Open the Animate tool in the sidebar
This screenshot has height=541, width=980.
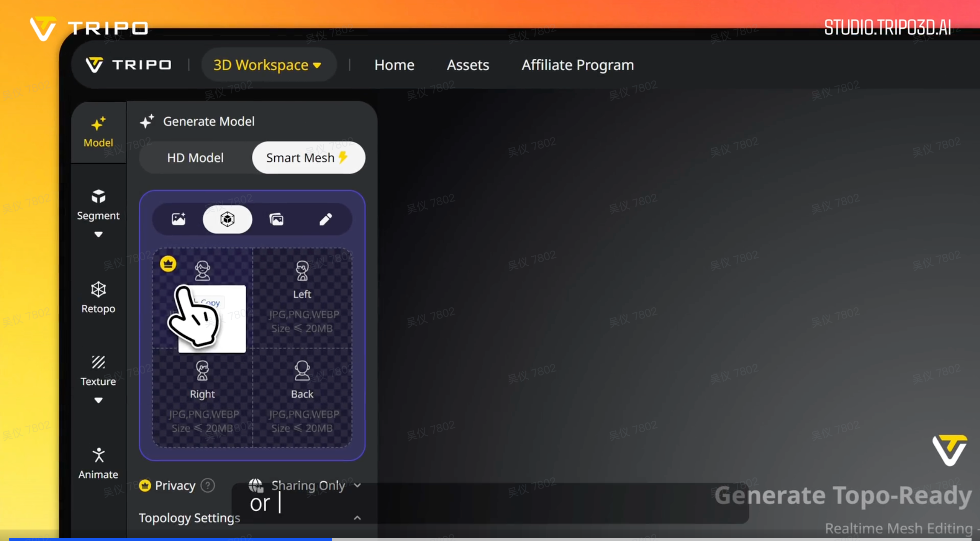[98, 463]
